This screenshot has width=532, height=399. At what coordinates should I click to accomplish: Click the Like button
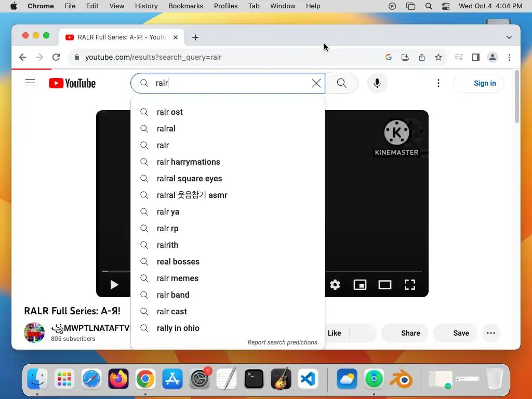(337, 333)
